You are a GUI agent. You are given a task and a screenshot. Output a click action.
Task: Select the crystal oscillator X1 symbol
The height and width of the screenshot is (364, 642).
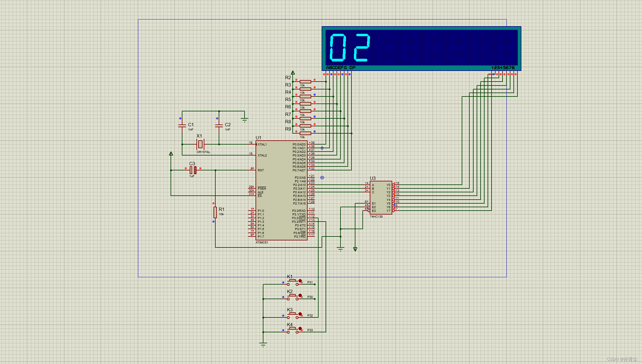coord(200,144)
